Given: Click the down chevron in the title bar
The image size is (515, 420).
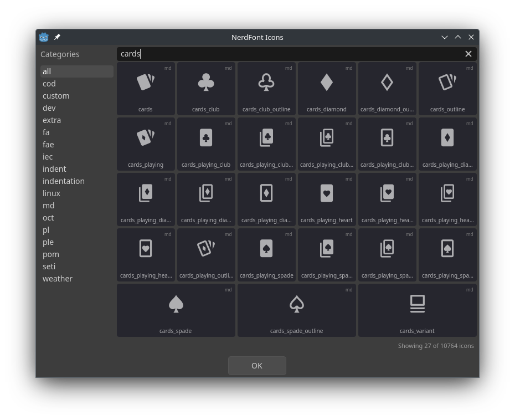Looking at the screenshot, I should [x=445, y=37].
